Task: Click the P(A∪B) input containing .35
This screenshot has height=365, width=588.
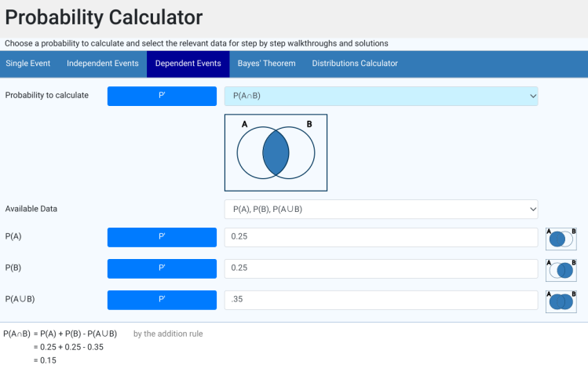Action: [381, 300]
